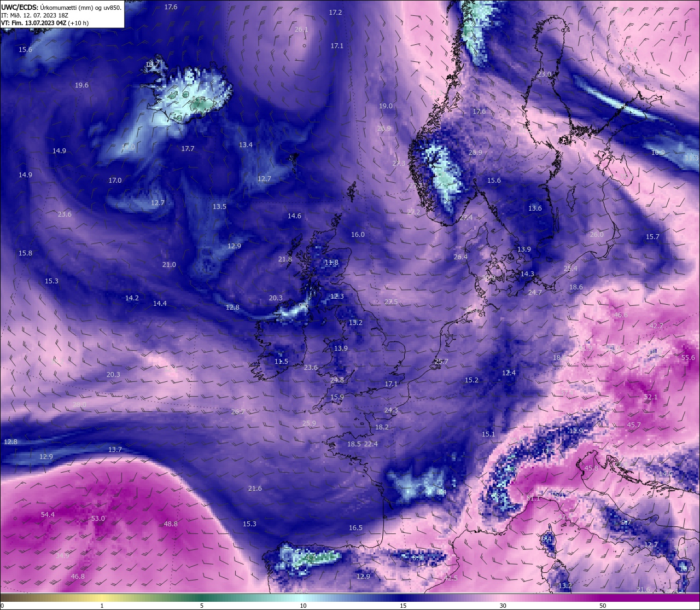Click the 45.8 value label

pos(591,468)
